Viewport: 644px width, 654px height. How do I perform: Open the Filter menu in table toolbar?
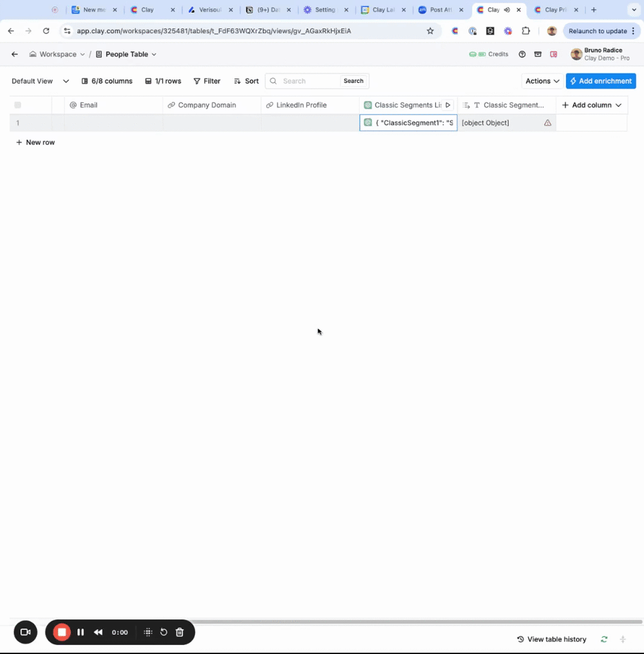pyautogui.click(x=207, y=81)
